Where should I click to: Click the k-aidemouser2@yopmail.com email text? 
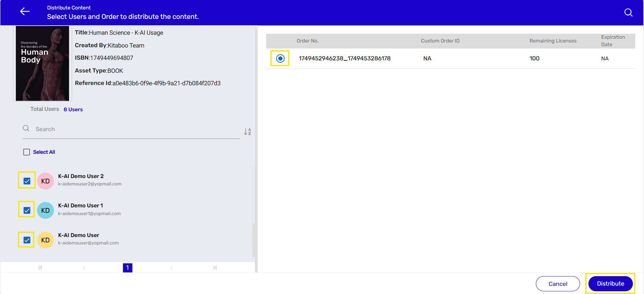click(x=90, y=184)
